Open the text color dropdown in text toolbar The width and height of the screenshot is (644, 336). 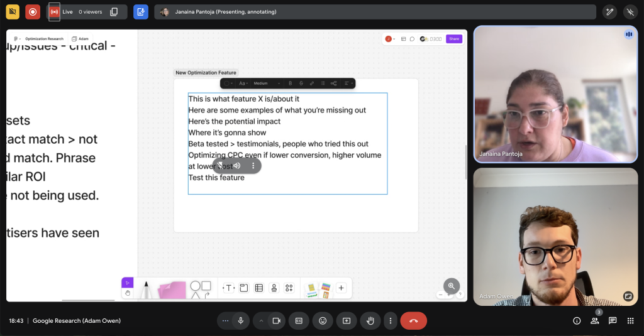tap(228, 84)
